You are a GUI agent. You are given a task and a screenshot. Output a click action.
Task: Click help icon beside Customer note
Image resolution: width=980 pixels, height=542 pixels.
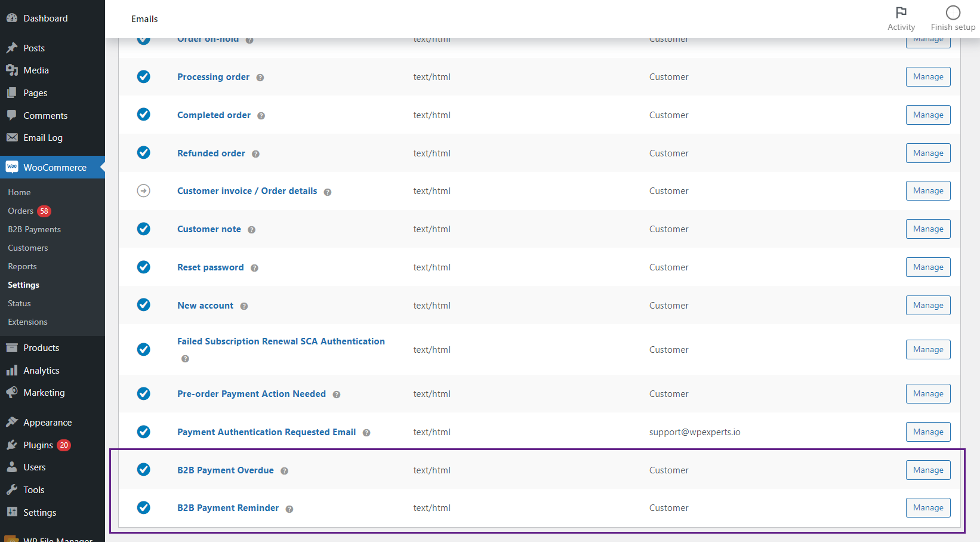tap(252, 230)
